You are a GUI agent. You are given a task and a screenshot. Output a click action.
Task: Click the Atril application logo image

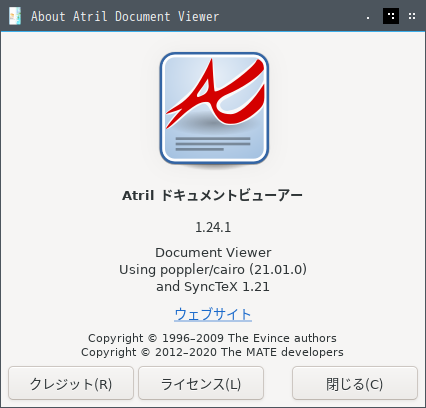click(x=214, y=108)
